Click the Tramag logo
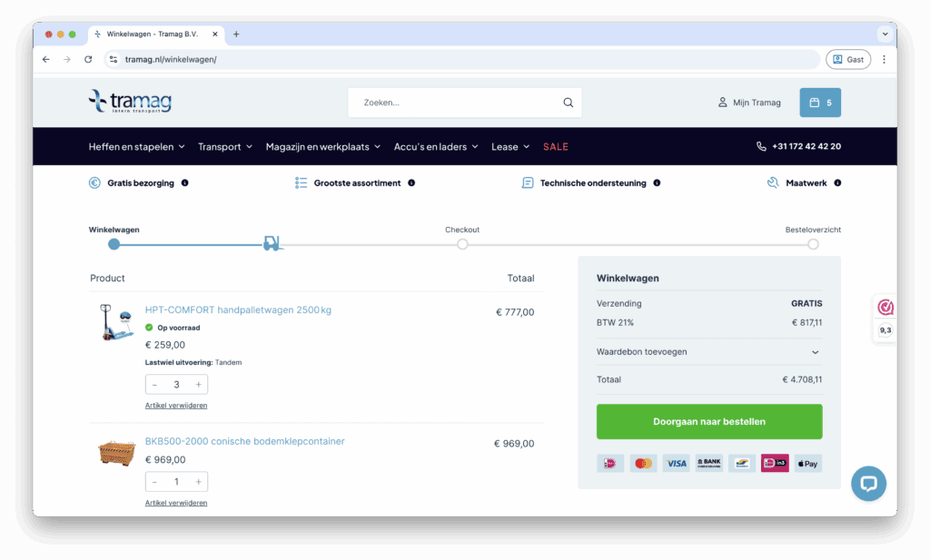The height and width of the screenshot is (560, 930). (x=130, y=102)
